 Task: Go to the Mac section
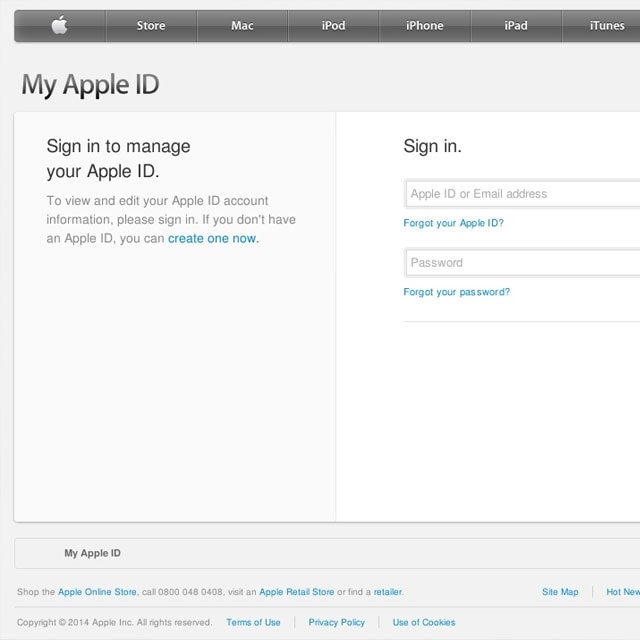tap(242, 26)
